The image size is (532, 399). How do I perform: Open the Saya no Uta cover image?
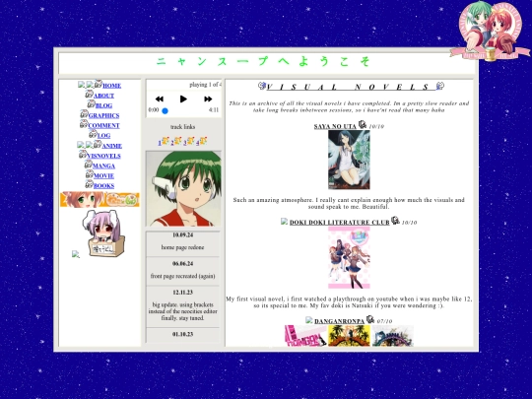coord(349,160)
